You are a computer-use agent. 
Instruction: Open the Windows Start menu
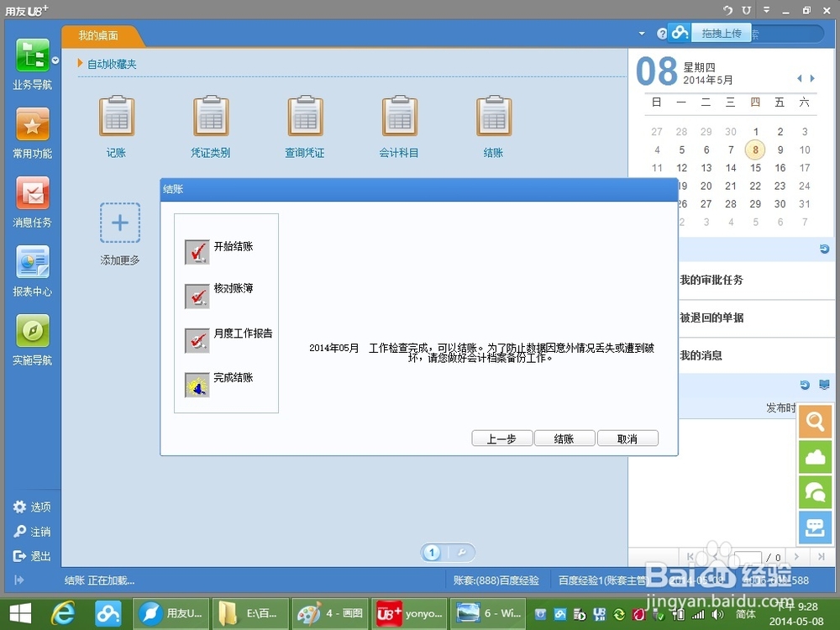18,612
